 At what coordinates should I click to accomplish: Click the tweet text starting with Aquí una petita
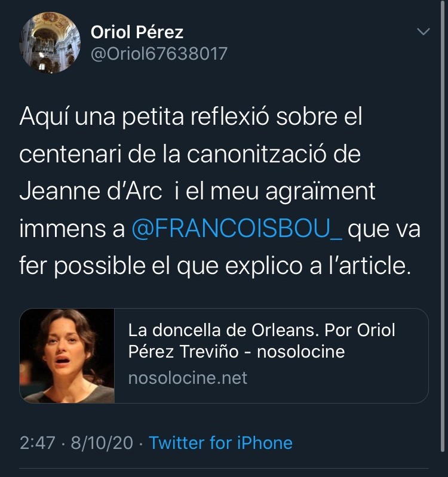tap(220, 191)
